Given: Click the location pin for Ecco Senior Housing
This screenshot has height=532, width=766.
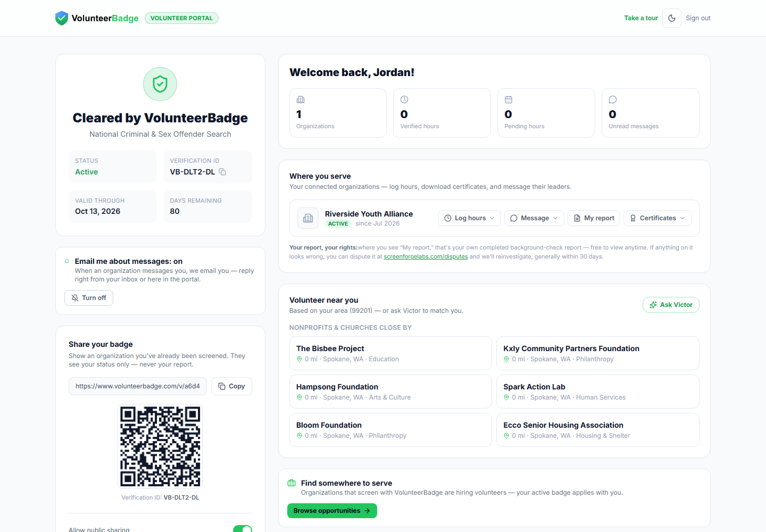Looking at the screenshot, I should [506, 436].
